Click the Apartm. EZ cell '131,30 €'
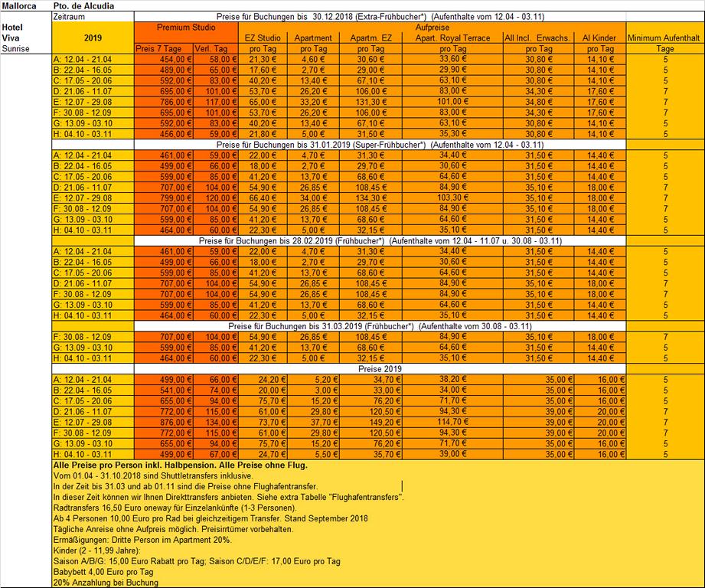The width and height of the screenshot is (705, 588). coord(371,102)
